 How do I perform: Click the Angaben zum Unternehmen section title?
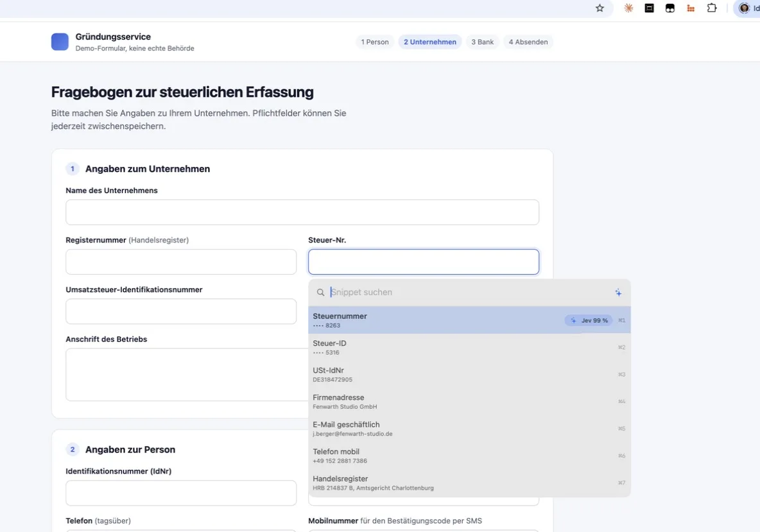point(148,169)
